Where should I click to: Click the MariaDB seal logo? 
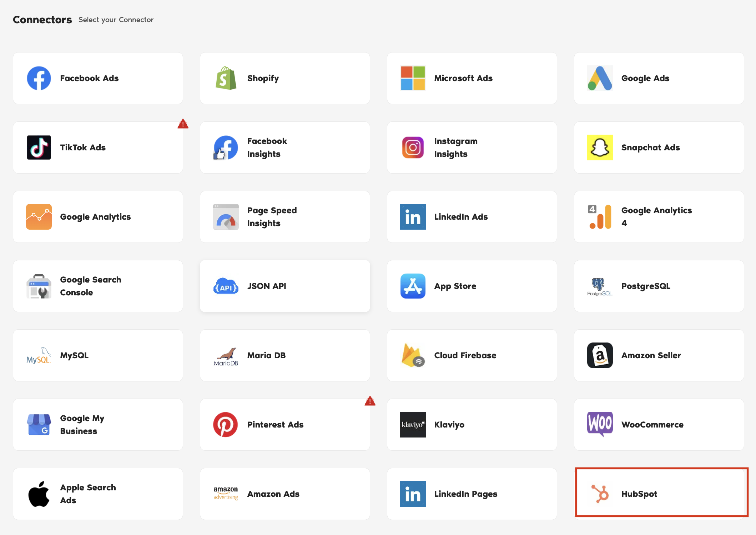(226, 356)
